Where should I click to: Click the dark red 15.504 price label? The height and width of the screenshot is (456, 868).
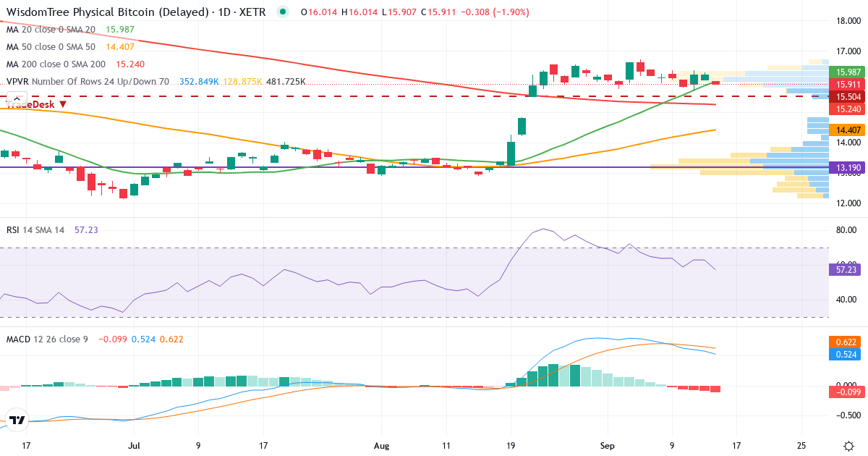(848, 96)
